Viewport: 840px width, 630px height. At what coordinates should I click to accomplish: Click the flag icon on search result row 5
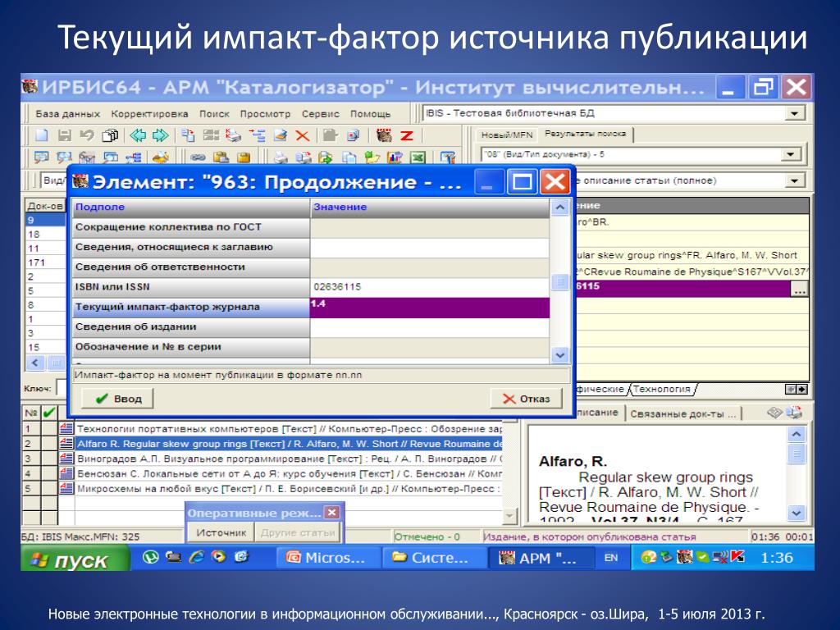pos(66,489)
